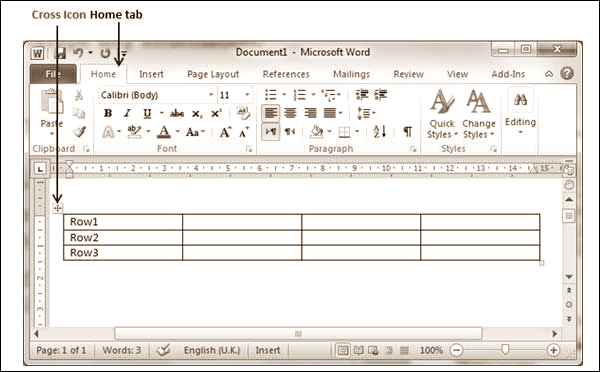The width and height of the screenshot is (600, 372).
Task: Expand the Bullets list dropdown
Action: pos(284,95)
